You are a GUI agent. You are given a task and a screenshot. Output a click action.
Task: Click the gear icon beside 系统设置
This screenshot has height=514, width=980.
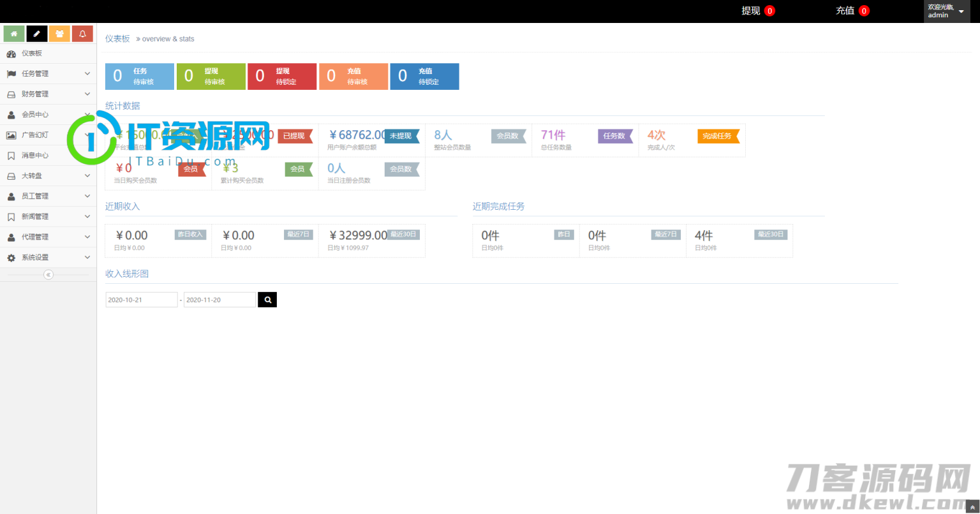click(x=11, y=258)
